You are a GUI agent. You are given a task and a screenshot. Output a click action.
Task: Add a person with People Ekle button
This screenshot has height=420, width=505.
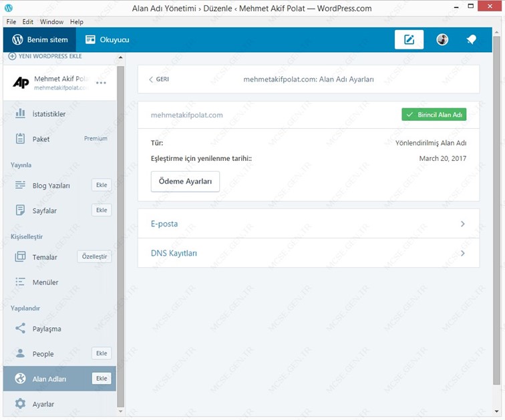(102, 353)
